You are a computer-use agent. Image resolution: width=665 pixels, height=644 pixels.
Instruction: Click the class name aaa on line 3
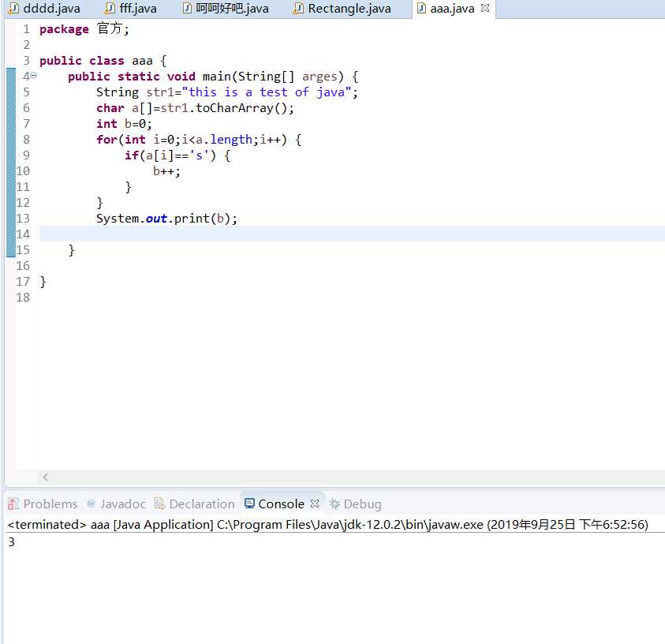[142, 61]
